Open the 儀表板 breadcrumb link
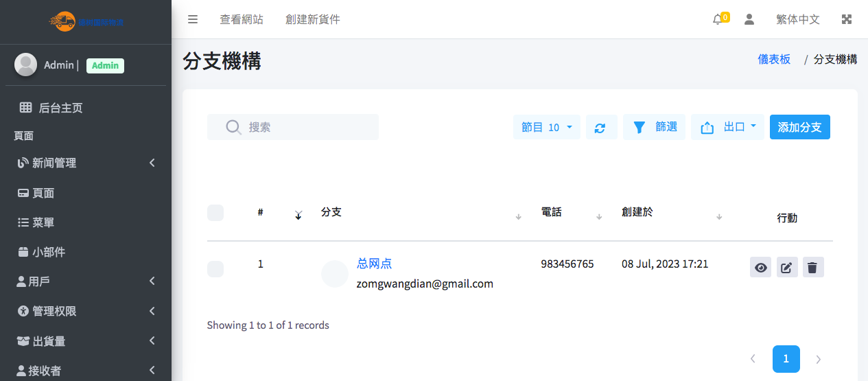This screenshot has width=868, height=381. 773,60
